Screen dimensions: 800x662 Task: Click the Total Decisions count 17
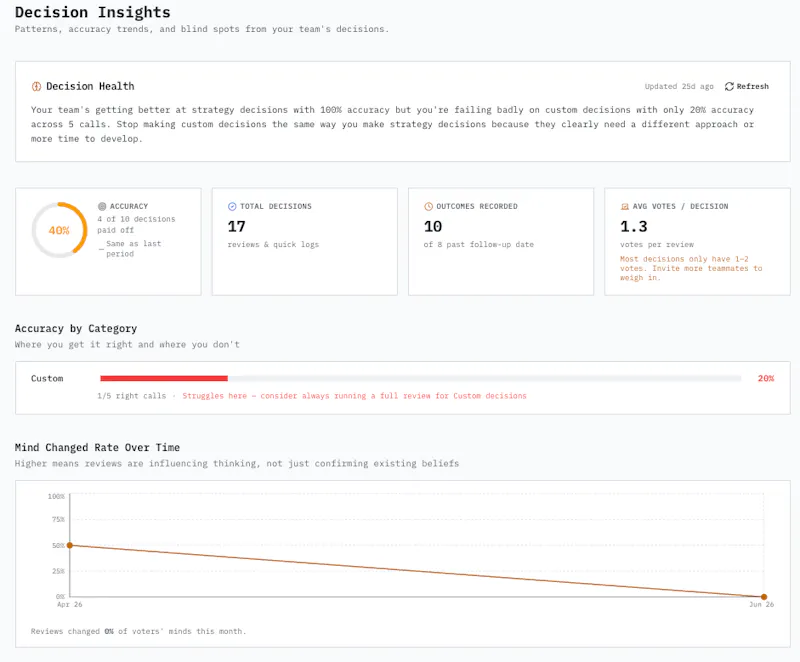pos(236,226)
